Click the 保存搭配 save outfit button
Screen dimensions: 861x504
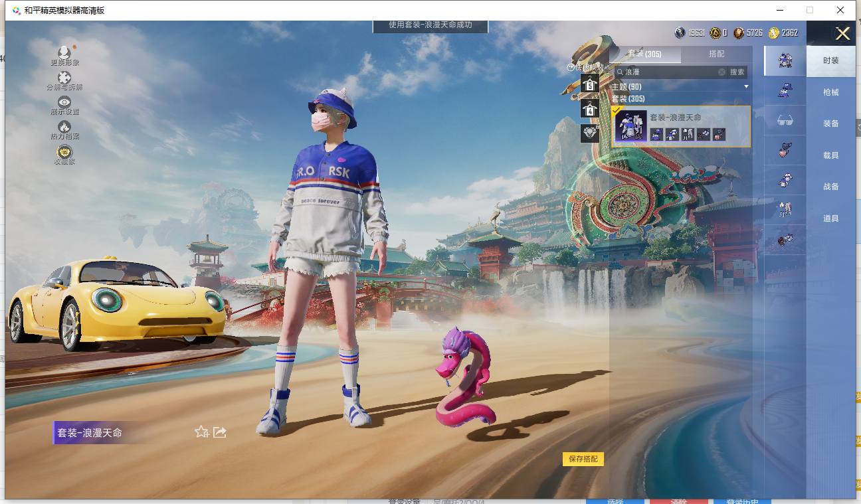pos(583,459)
